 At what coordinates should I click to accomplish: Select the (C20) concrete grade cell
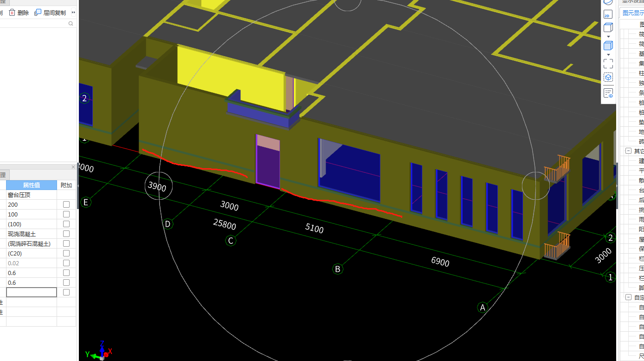(x=32, y=253)
